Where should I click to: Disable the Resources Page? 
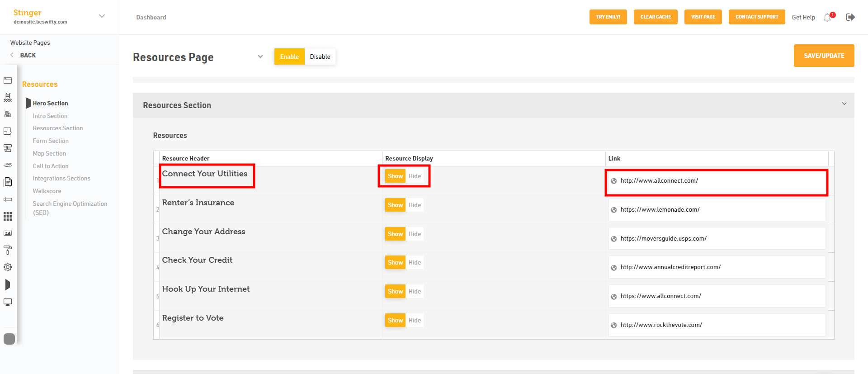click(320, 57)
